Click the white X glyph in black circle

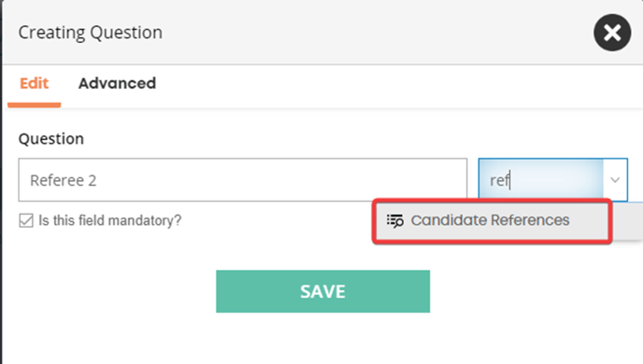(612, 33)
